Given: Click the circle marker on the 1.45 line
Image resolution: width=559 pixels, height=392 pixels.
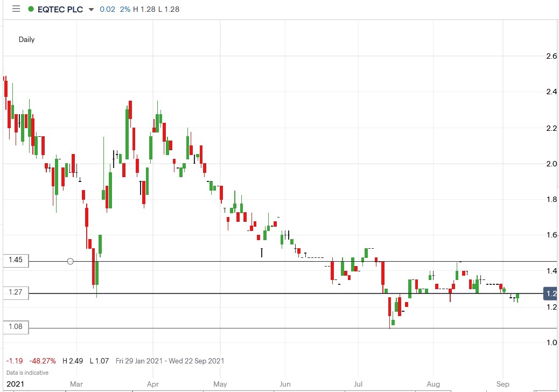Looking at the screenshot, I should point(71,261).
